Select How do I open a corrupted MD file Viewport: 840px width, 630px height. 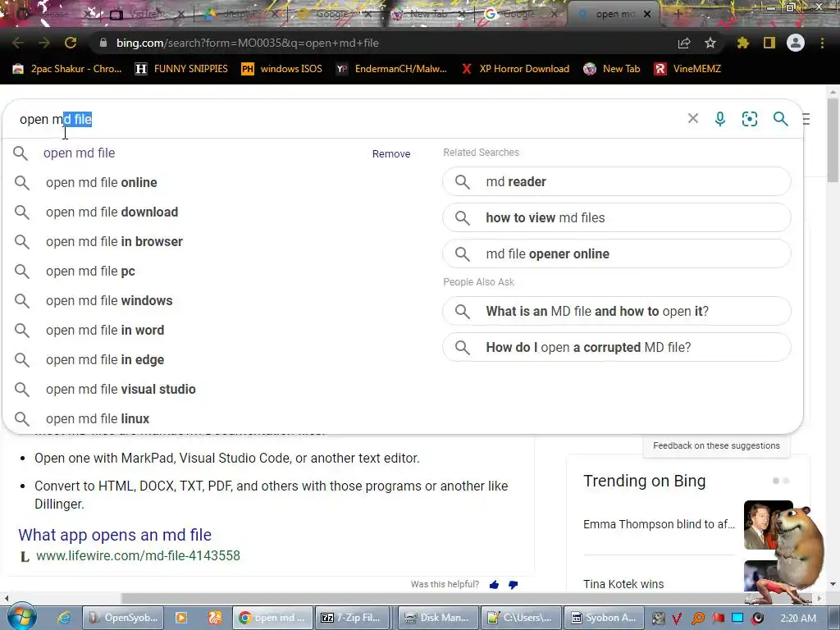pyautogui.click(x=617, y=347)
